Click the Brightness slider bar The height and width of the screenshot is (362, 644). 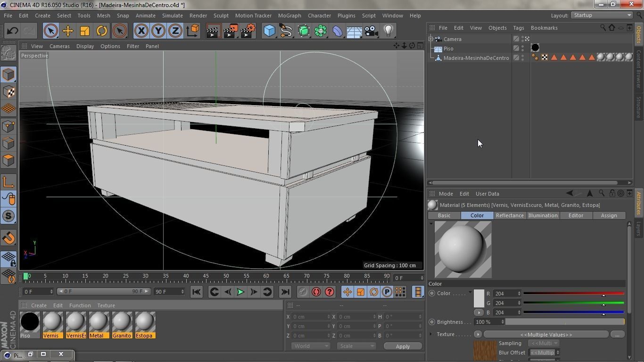click(x=565, y=322)
